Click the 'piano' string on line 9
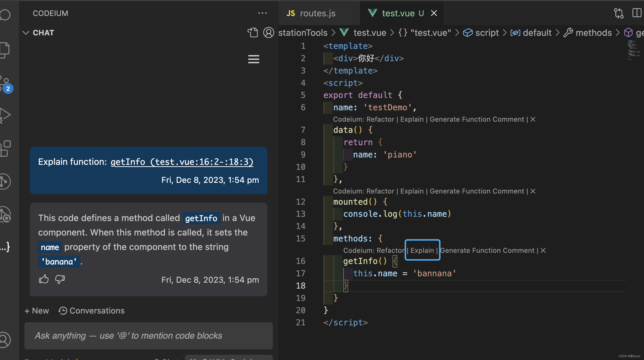Image resolution: width=644 pixels, height=360 pixels. 400,155
